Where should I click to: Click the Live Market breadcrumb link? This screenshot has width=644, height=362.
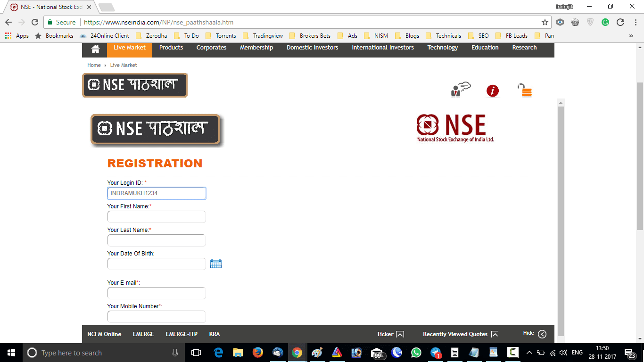tap(124, 65)
